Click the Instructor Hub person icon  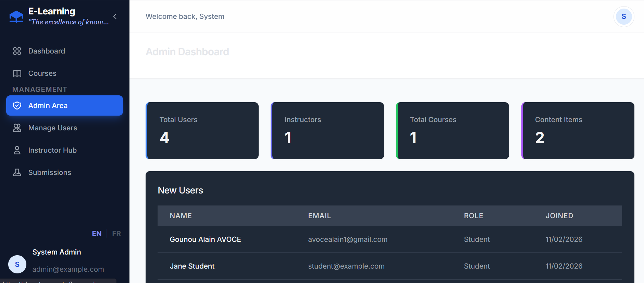point(17,150)
